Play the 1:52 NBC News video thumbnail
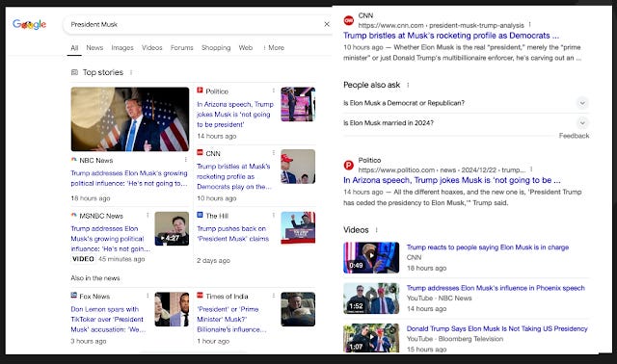 point(371,299)
